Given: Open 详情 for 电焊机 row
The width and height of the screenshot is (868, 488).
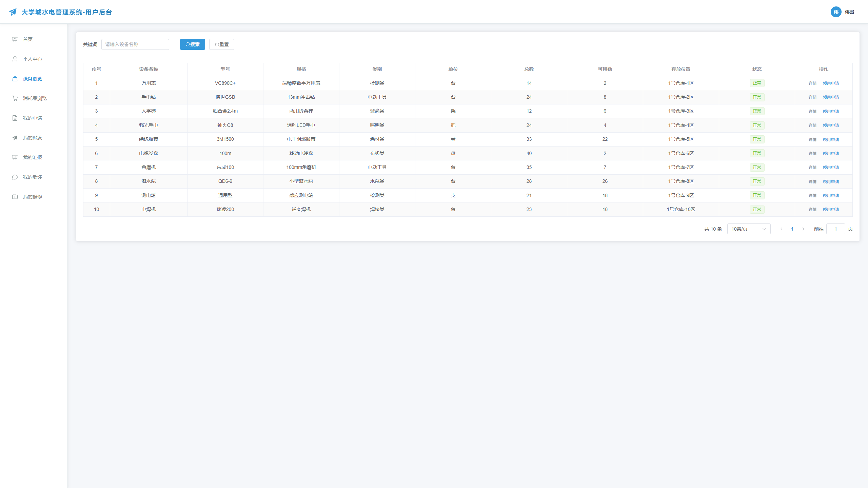Looking at the screenshot, I should click(812, 210).
